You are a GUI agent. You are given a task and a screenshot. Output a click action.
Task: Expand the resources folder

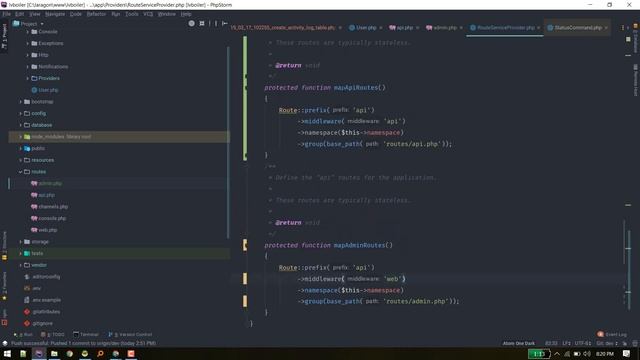click(20, 160)
